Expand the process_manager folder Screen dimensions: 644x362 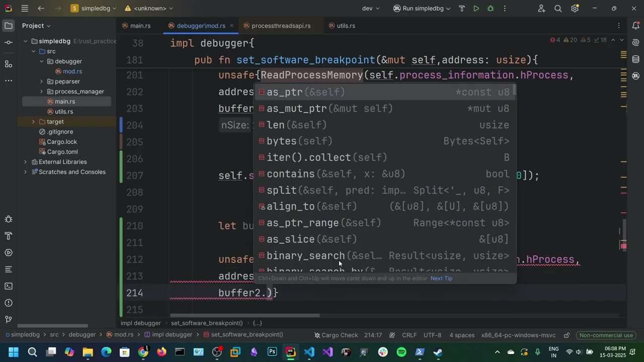[41, 92]
